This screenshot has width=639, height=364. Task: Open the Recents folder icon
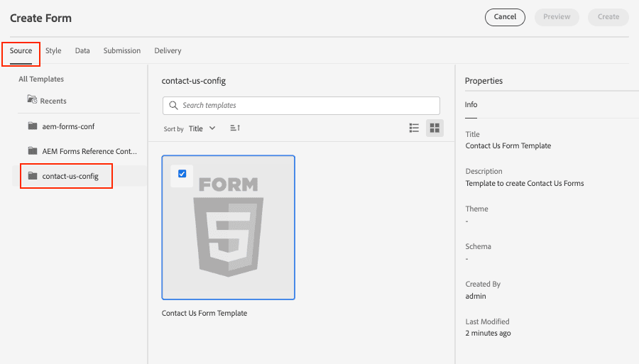32,99
